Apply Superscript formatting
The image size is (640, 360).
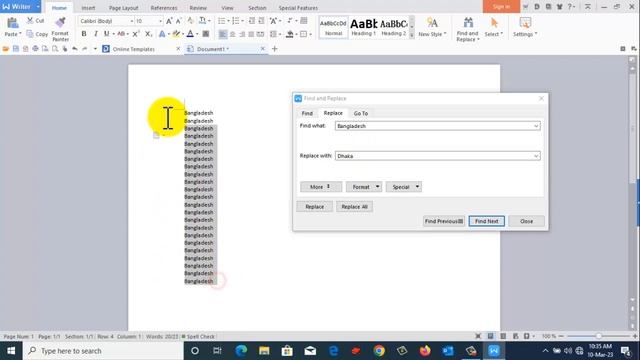[x=136, y=34]
